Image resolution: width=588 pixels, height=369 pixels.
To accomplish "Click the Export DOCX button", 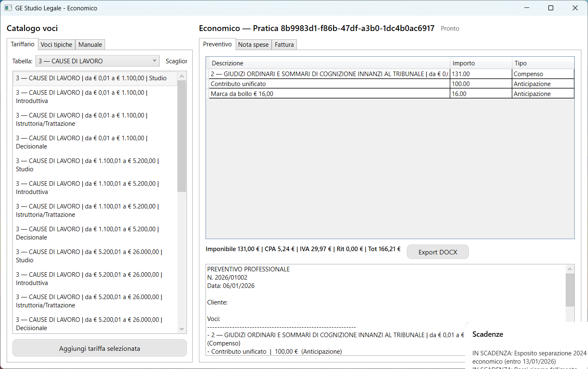I will pyautogui.click(x=437, y=252).
